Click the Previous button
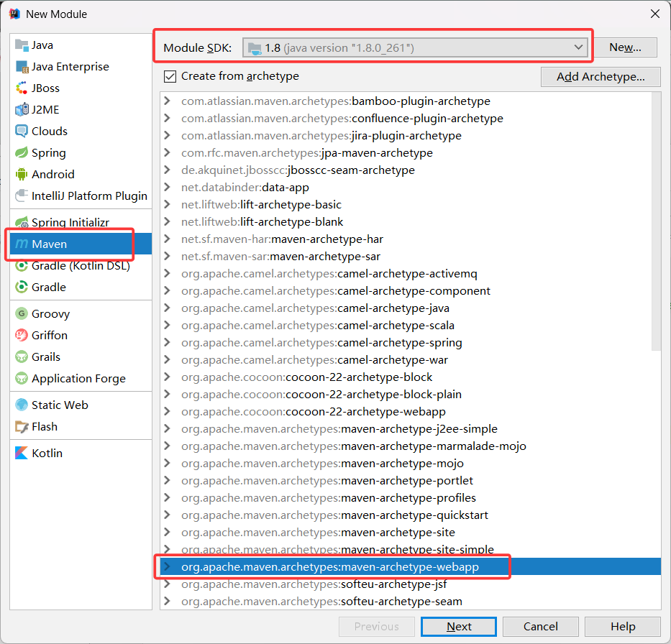 coord(377,627)
